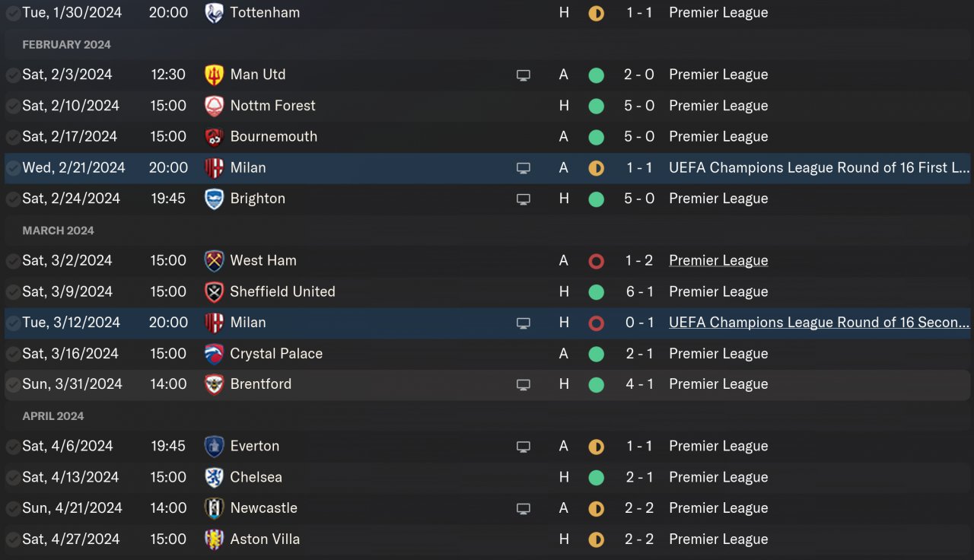
Task: Click the Everton club badge
Action: 215,447
